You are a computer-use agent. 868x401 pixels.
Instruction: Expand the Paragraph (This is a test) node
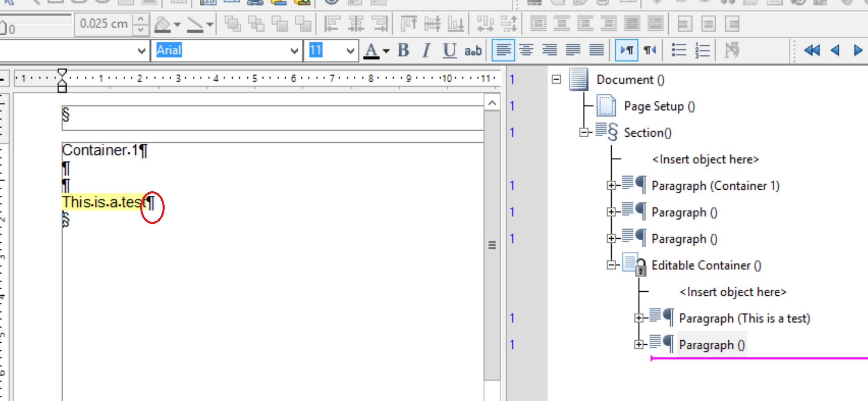(x=639, y=318)
